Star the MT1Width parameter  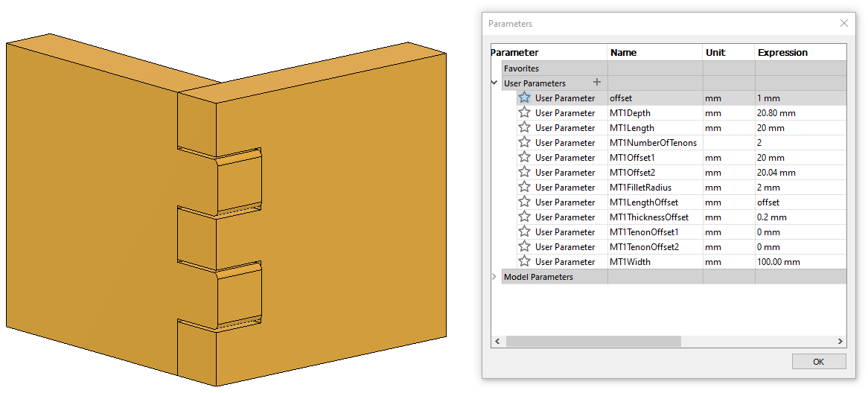[x=525, y=261]
